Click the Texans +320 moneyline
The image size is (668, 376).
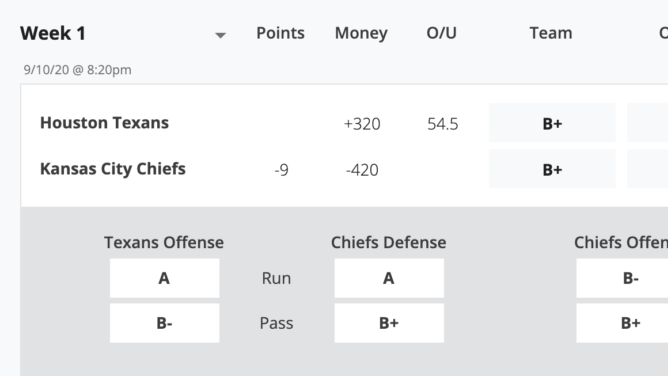coord(362,124)
